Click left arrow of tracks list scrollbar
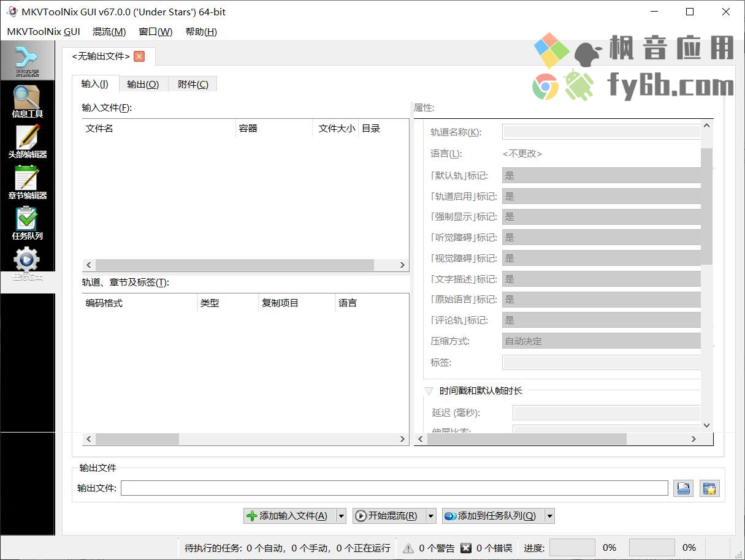The height and width of the screenshot is (560, 745). pos(89,439)
